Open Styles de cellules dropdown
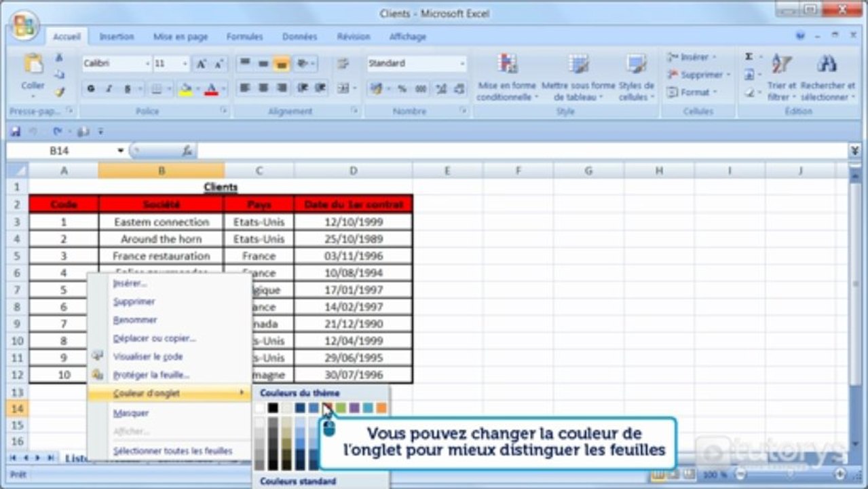 click(637, 78)
